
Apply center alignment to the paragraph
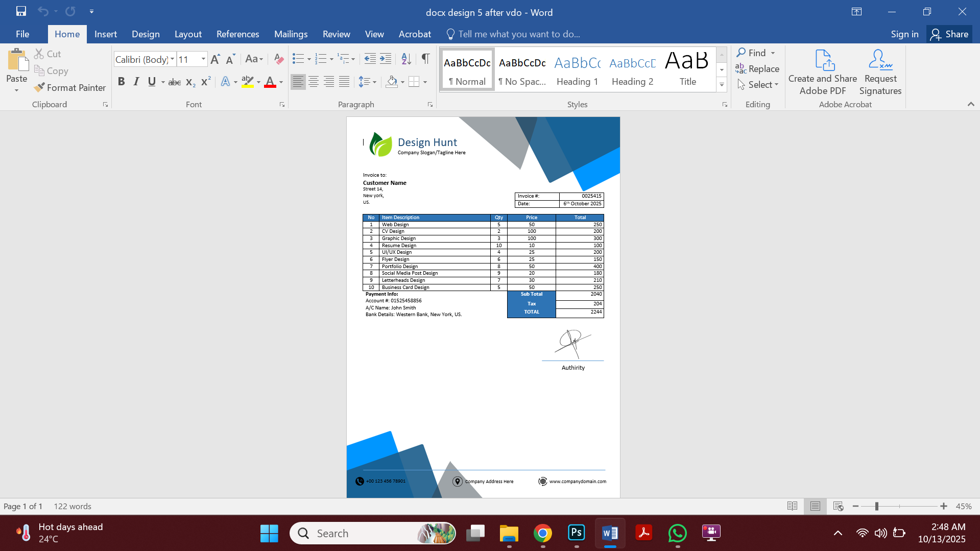pos(314,82)
